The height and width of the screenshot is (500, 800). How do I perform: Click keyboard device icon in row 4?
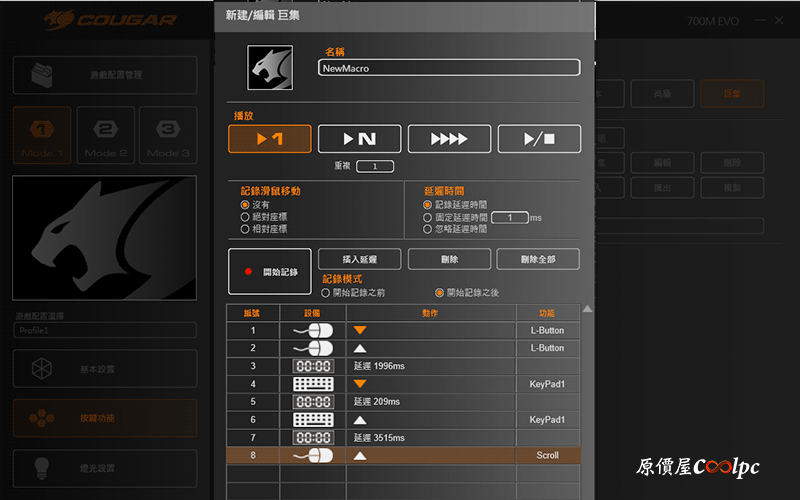pos(313,384)
